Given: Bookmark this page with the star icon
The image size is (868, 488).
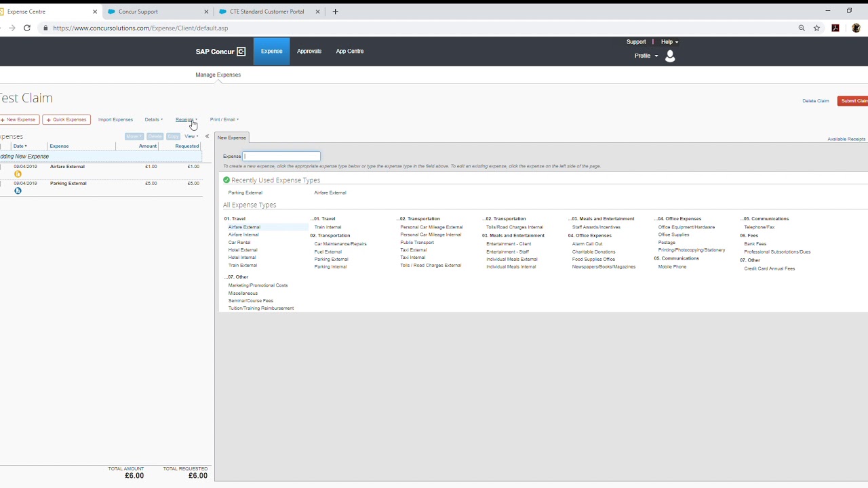Looking at the screenshot, I should click(817, 28).
